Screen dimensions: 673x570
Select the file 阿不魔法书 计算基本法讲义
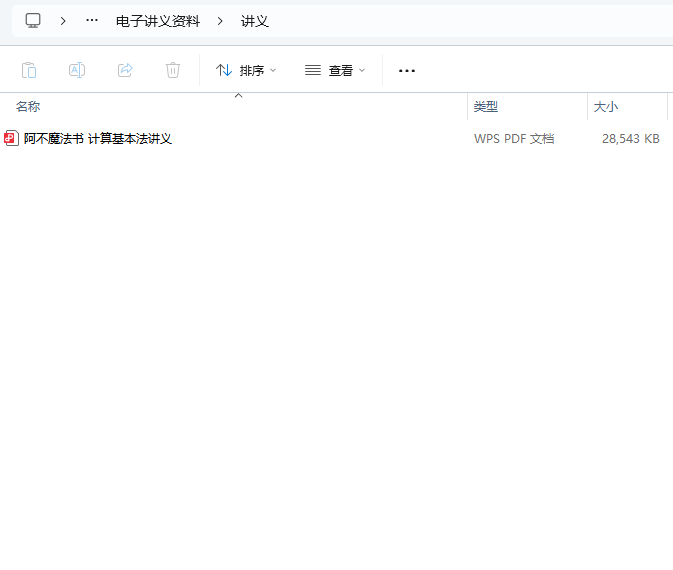pyautogui.click(x=98, y=139)
